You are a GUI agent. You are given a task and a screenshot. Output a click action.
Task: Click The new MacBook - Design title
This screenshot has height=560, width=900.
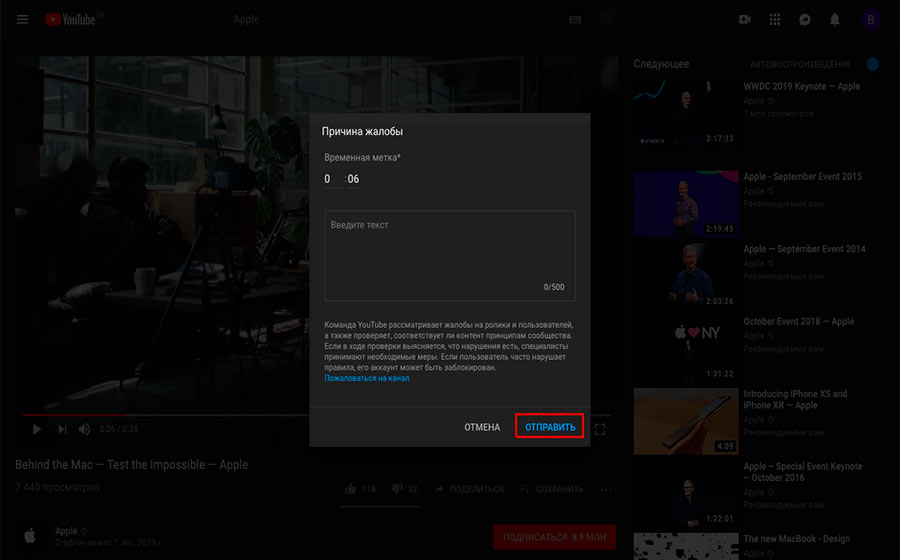click(x=797, y=539)
